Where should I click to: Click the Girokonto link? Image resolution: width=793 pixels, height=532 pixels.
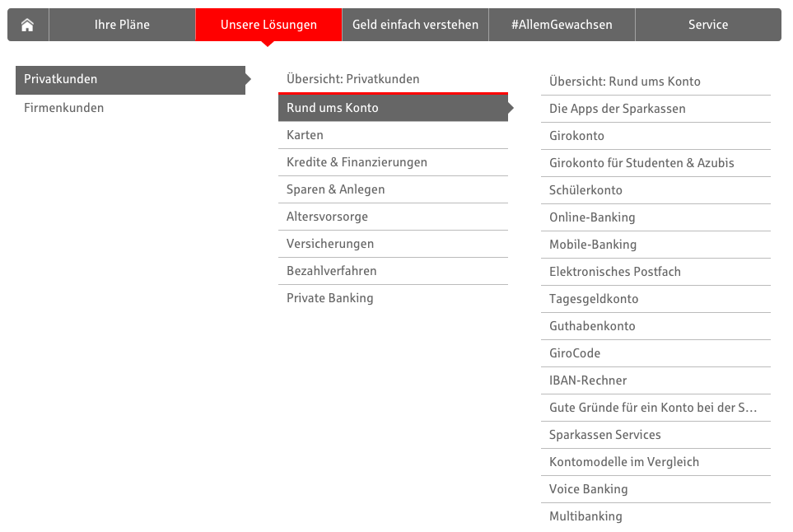click(656, 136)
